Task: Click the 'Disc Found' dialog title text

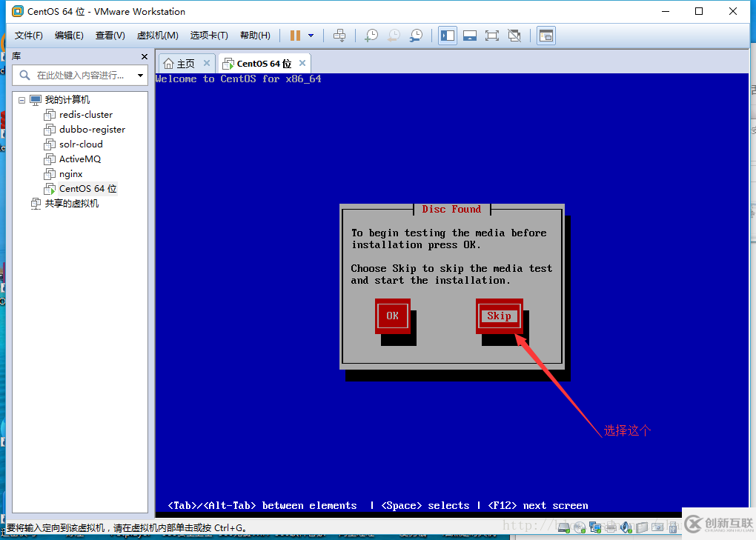Action: pyautogui.click(x=451, y=209)
